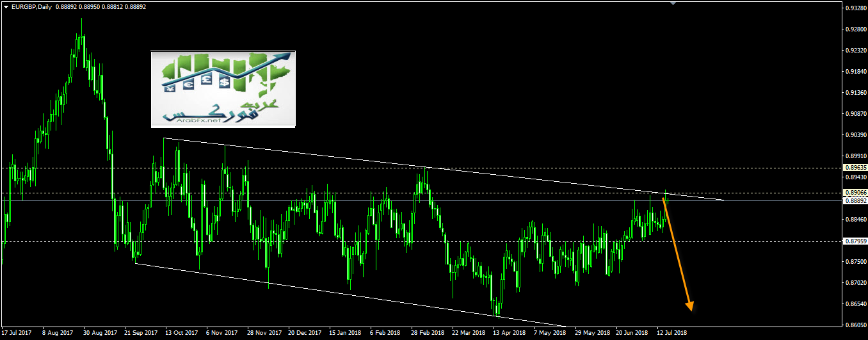Screen dimensions: 868x340
Task: Click the 6 Nov 2017 date label
Action: pyautogui.click(x=221, y=333)
